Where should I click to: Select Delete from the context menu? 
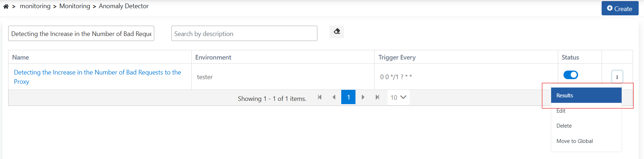[x=564, y=126]
